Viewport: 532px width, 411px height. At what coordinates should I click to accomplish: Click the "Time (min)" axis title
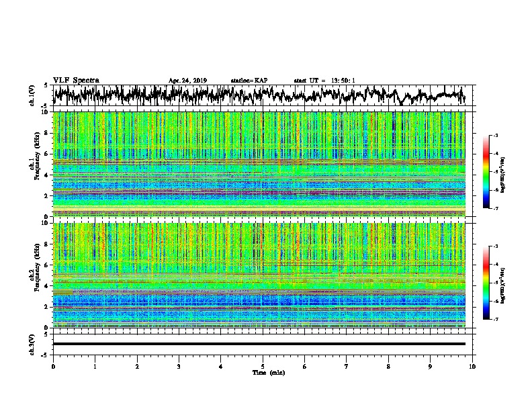pyautogui.click(x=269, y=373)
